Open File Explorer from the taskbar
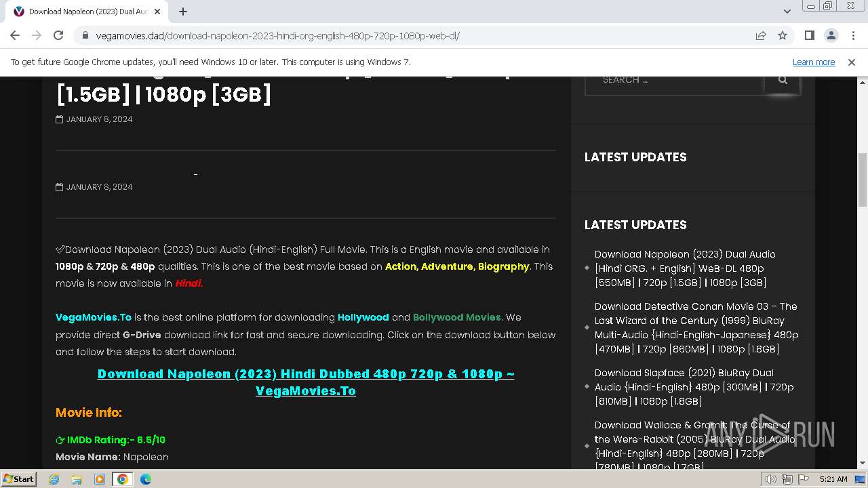This screenshot has width=868, height=488. point(77,479)
